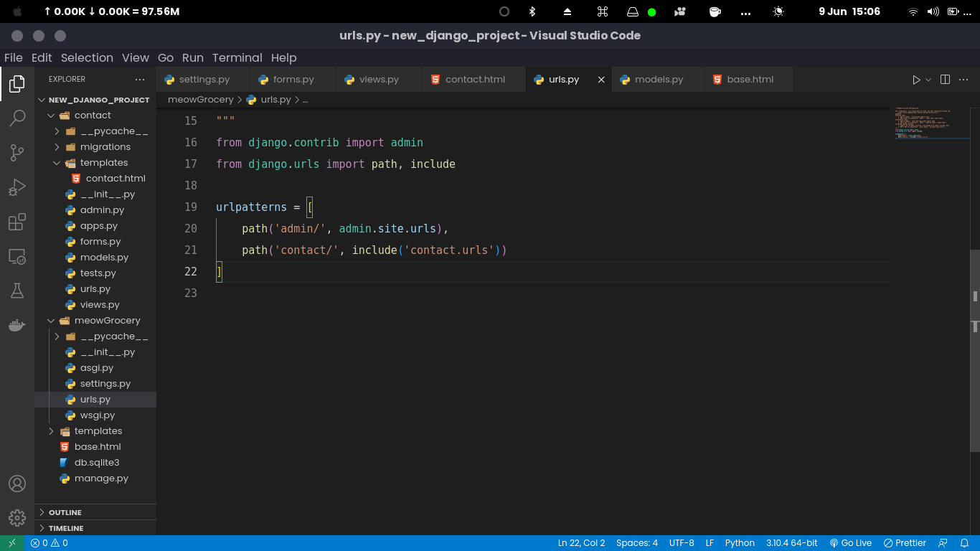Viewport: 980px width, 551px height.
Task: Open the File menu
Action: [14, 58]
